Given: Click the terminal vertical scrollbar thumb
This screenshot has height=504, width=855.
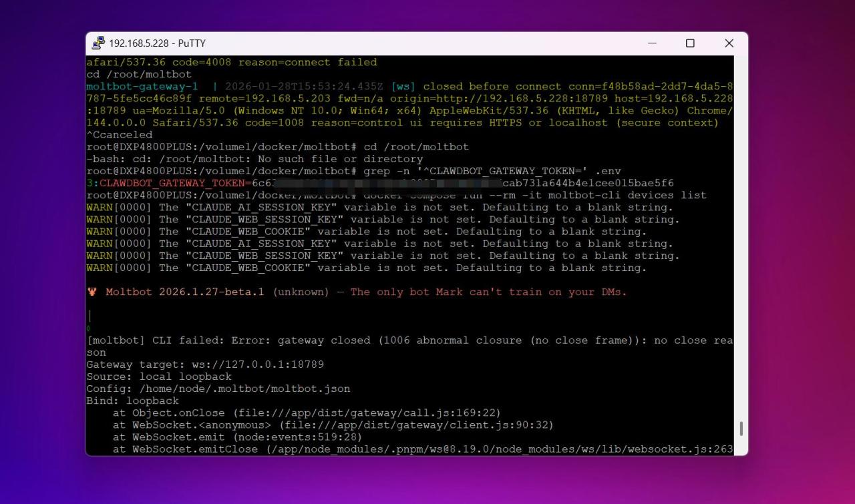Looking at the screenshot, I should pos(740,429).
